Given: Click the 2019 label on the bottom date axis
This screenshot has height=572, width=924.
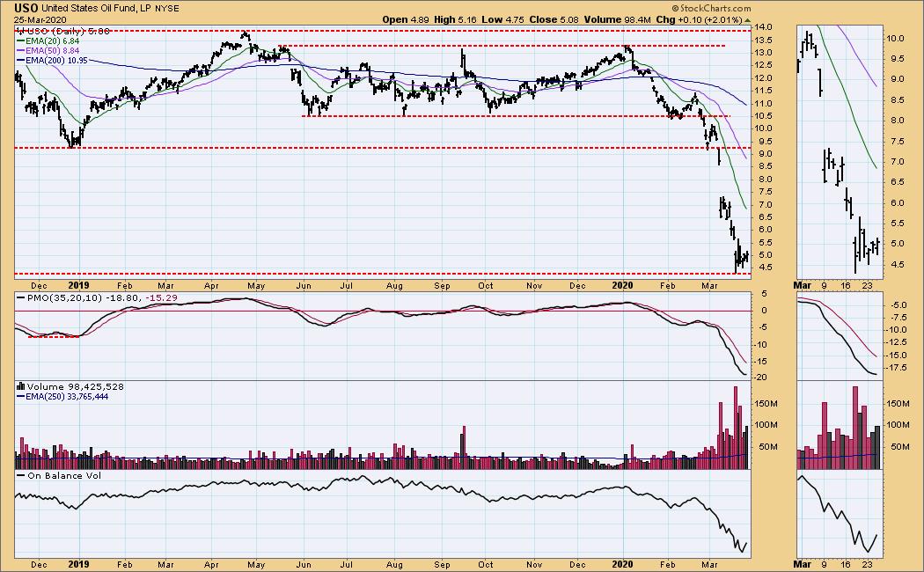Looking at the screenshot, I should click(x=79, y=564).
